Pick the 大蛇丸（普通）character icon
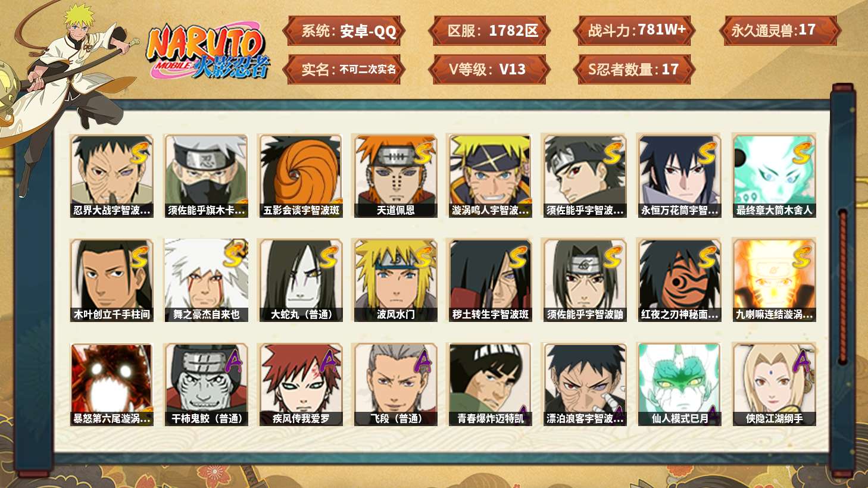The height and width of the screenshot is (488, 868). pyautogui.click(x=301, y=280)
